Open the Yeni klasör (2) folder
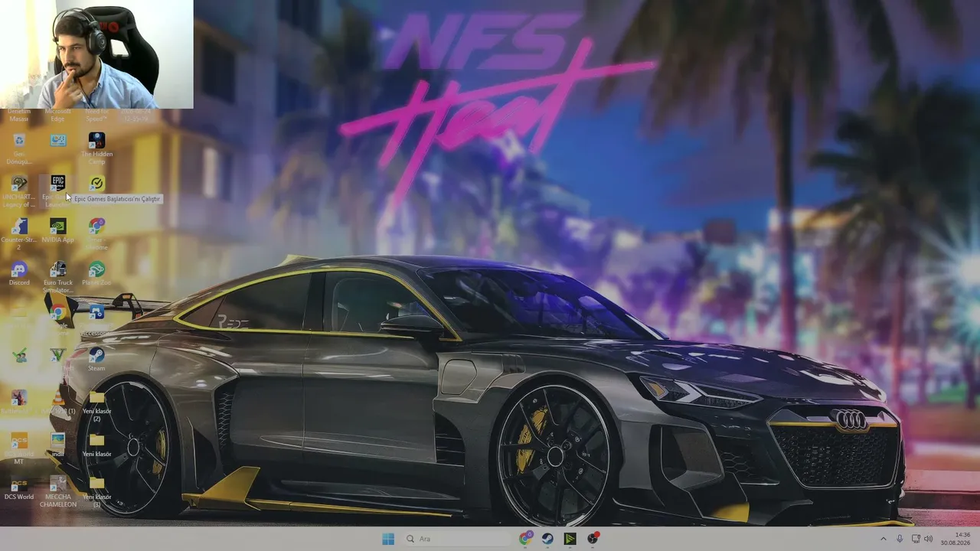 [x=96, y=406]
